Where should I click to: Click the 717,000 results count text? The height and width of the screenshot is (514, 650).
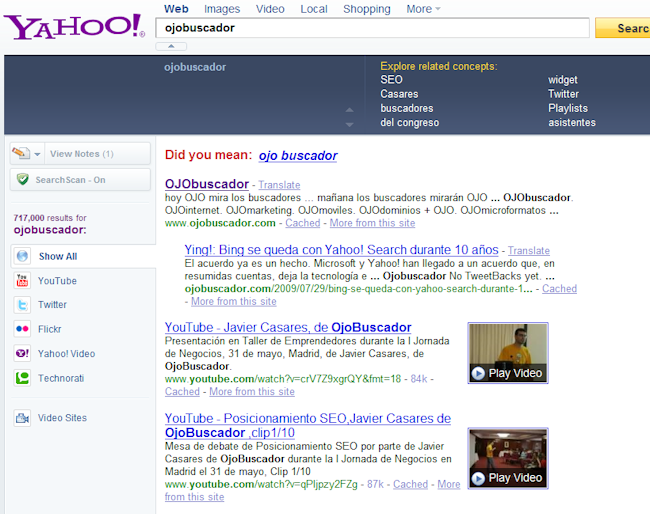pos(50,218)
